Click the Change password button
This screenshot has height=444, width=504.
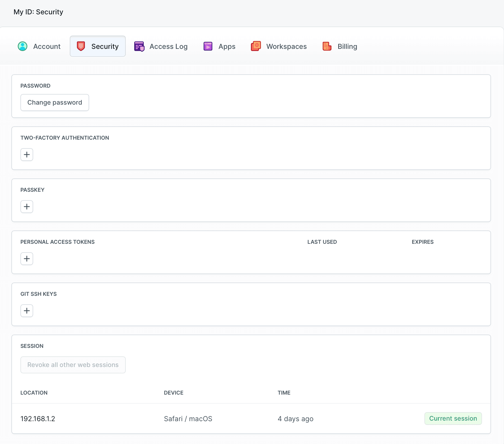pos(55,103)
